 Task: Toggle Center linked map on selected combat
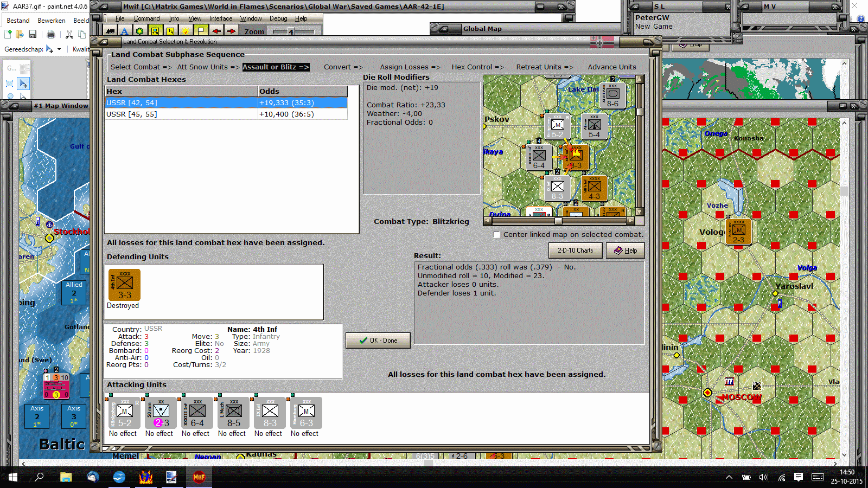pyautogui.click(x=497, y=235)
